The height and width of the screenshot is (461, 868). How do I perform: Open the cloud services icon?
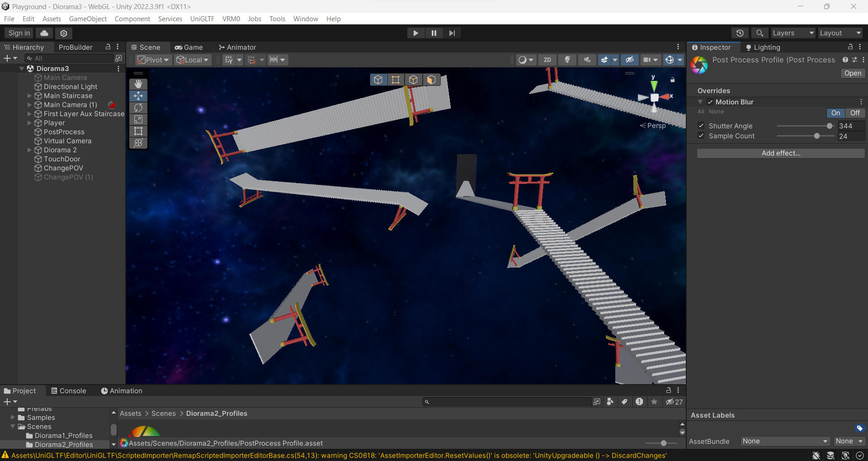pos(44,33)
